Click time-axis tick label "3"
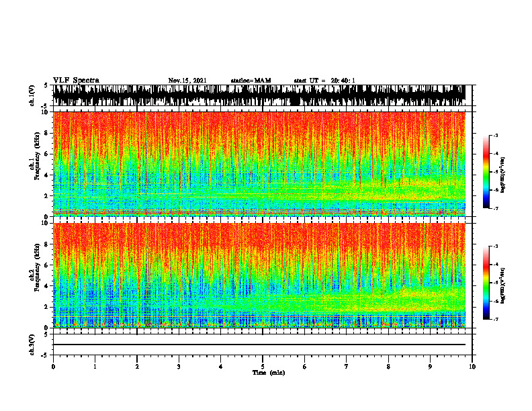532x411 pixels. coord(179,367)
